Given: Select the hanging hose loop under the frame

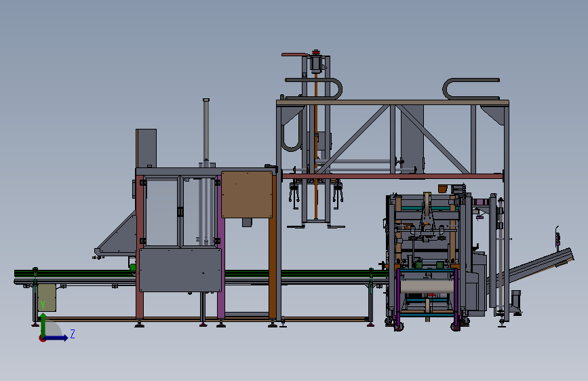Looking at the screenshot, I should pos(292,132).
